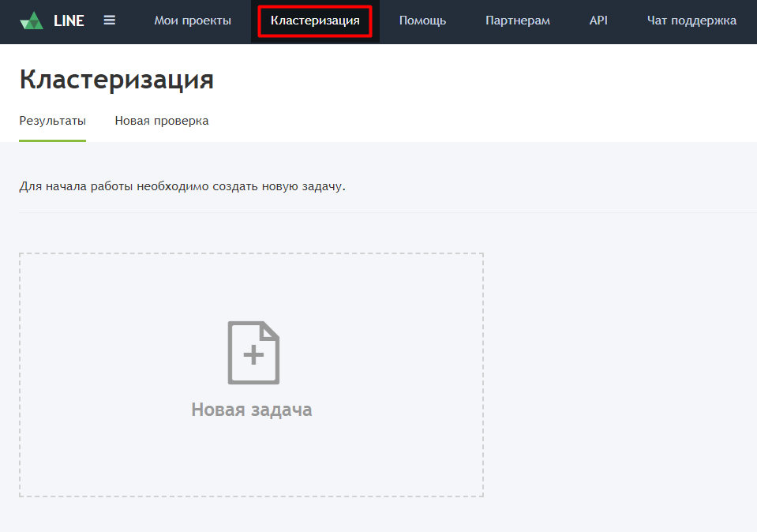Switch to the Новая проверка tab
The height and width of the screenshot is (532, 757).
tap(162, 121)
